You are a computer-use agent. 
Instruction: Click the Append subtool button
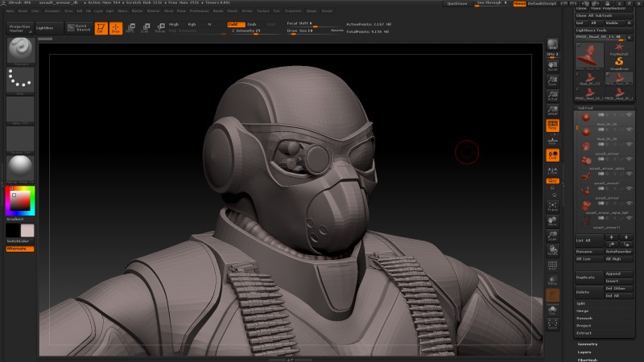click(618, 274)
